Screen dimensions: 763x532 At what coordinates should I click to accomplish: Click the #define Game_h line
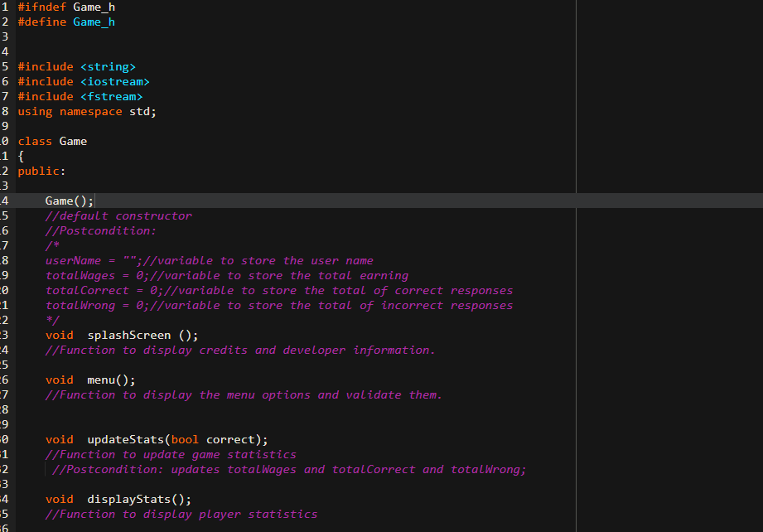[58, 22]
